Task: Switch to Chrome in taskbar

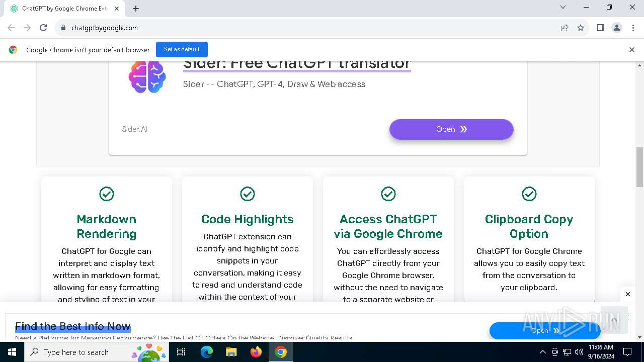Action: tap(281, 352)
